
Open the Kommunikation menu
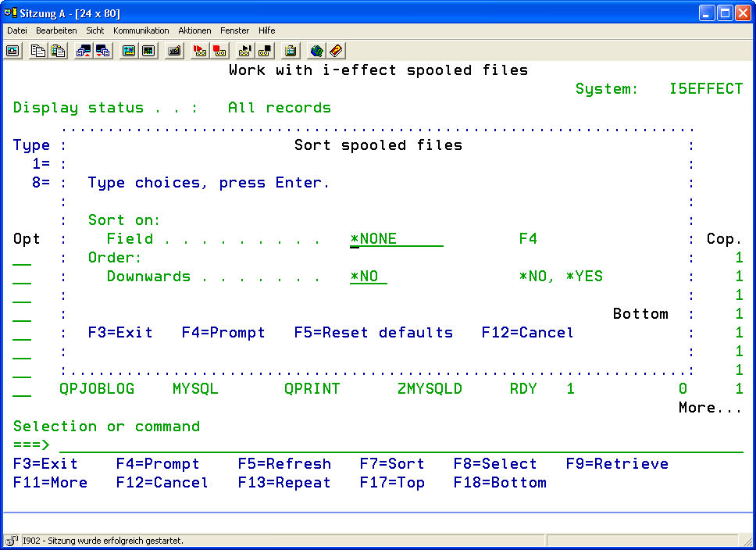tap(141, 30)
